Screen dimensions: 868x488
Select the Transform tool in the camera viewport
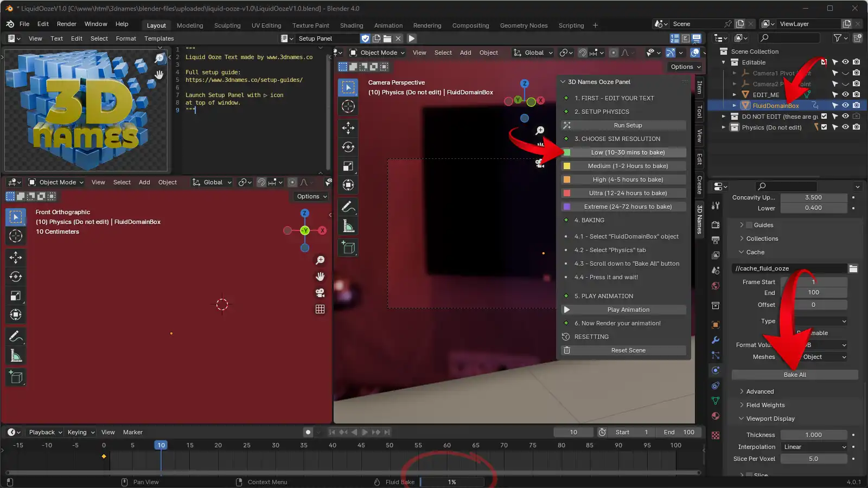(348, 185)
